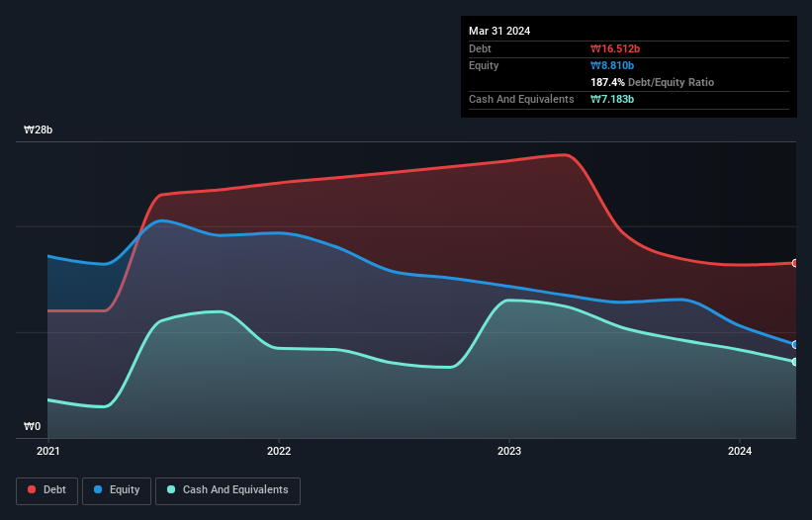Click the red Debt endpoint marker
Image resolution: width=812 pixels, height=520 pixels.
tap(795, 263)
